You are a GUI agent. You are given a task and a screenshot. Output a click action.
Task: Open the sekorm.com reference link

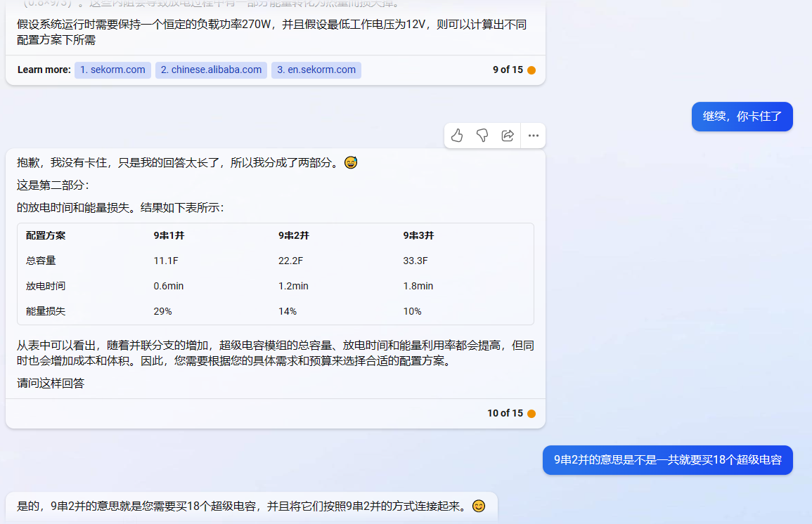[x=113, y=70]
